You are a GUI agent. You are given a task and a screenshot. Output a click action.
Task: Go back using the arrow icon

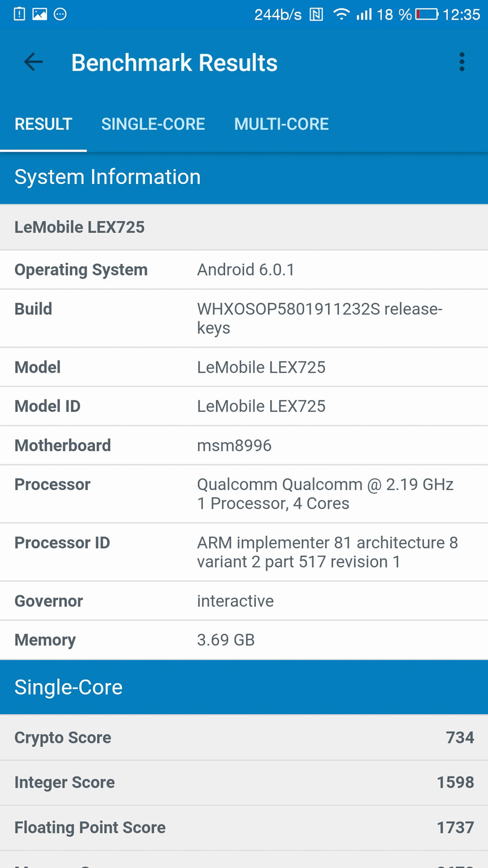[33, 62]
